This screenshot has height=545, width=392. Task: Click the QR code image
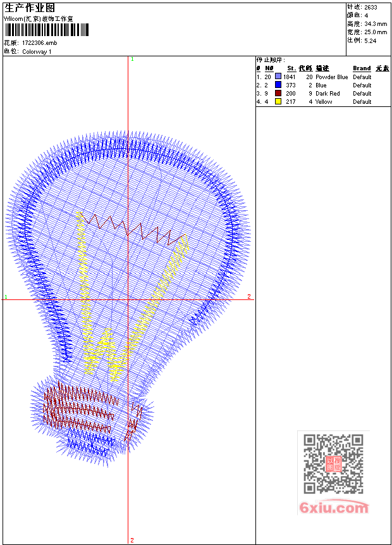pyautogui.click(x=333, y=463)
